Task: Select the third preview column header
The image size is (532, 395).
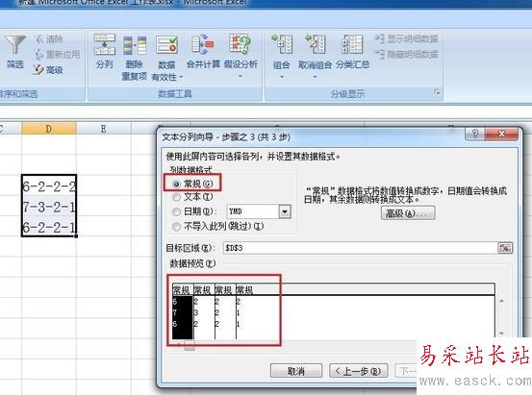Action: tap(225, 289)
